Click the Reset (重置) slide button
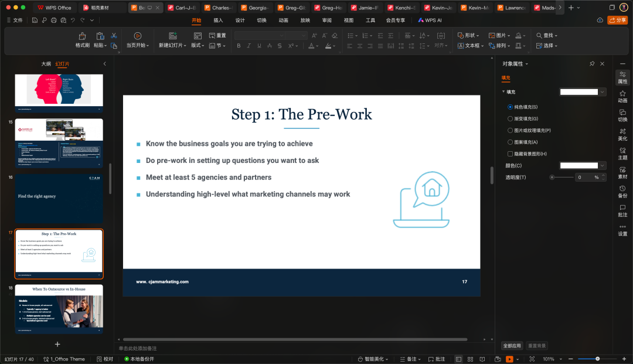 pos(217,36)
